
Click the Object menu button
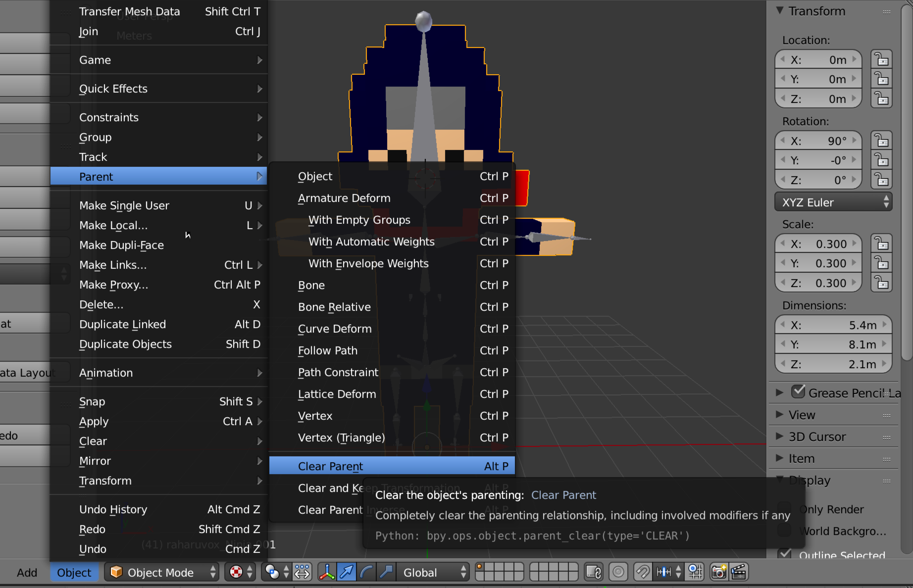click(x=74, y=572)
